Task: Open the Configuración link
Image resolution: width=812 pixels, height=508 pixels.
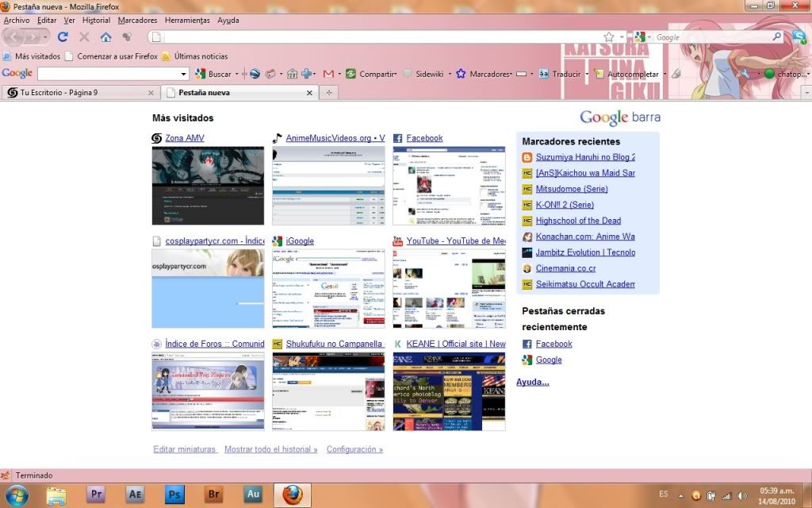Action: coord(354,449)
